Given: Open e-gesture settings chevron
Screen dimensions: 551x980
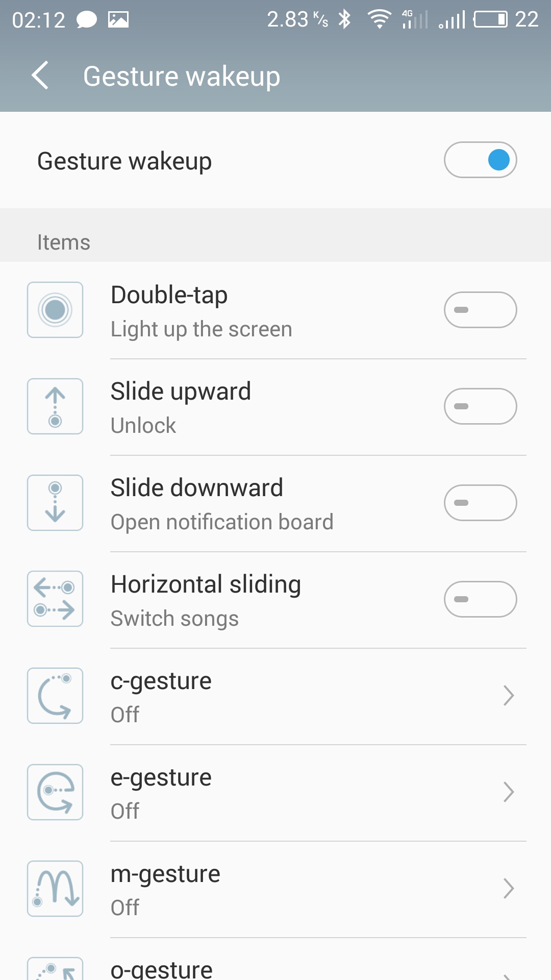Looking at the screenshot, I should pos(508,792).
